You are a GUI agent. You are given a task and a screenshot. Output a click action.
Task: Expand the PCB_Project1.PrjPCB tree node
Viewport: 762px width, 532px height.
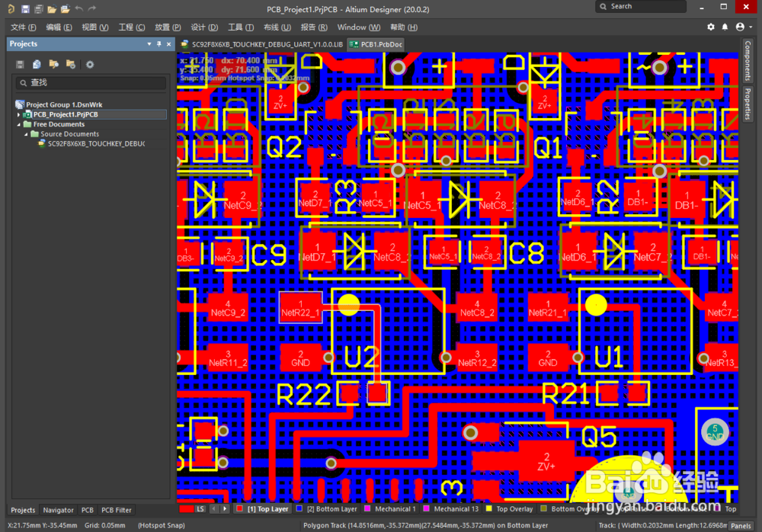18,115
